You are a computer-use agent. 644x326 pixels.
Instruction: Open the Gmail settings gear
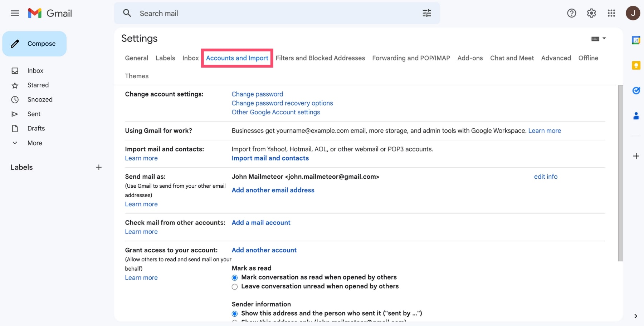coord(591,13)
